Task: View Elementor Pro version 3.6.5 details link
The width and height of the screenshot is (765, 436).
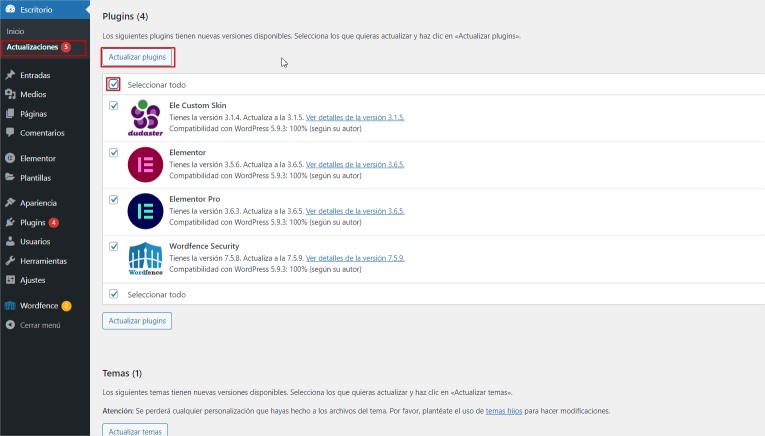Action: coord(355,211)
